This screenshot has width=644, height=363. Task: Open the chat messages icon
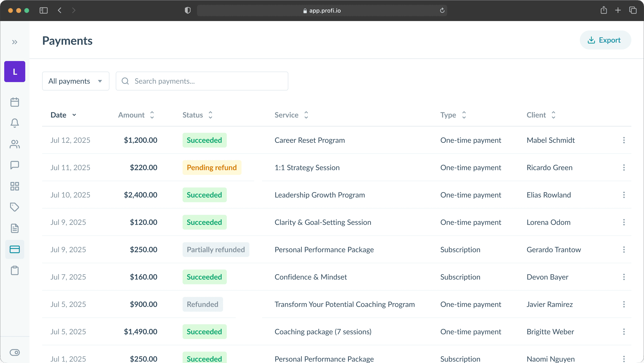click(x=15, y=165)
